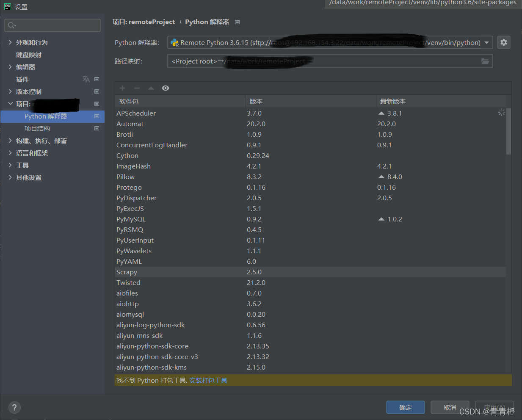The height and width of the screenshot is (420, 522).
Task: Select the APScheduler package row
Action: 310,113
